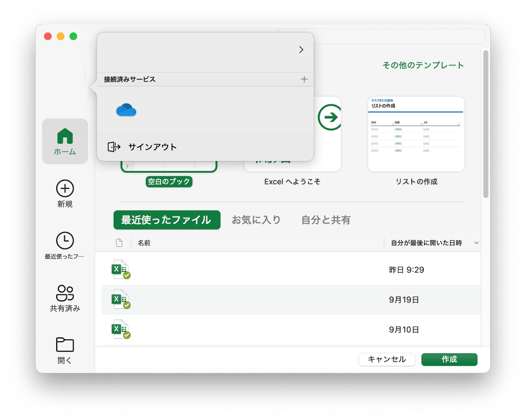The width and height of the screenshot is (526, 420).
Task: Switch to the お気に入り tab
Action: pos(256,220)
